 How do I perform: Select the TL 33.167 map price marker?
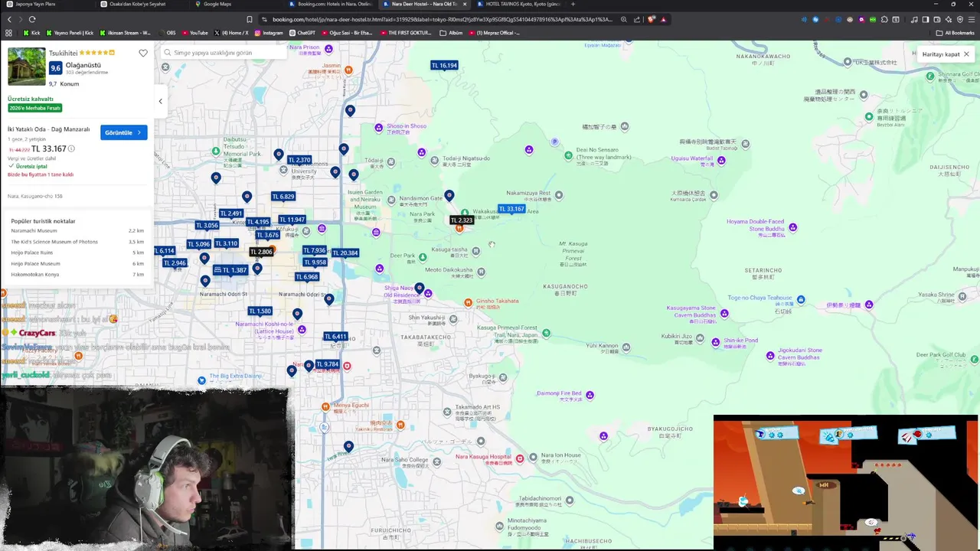click(x=511, y=209)
